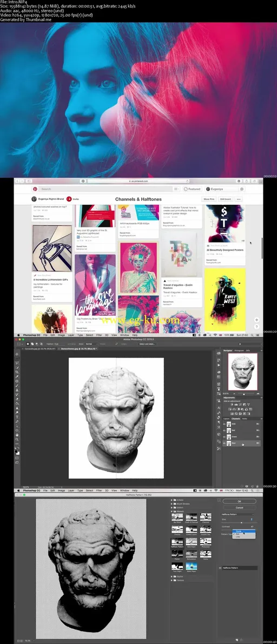This screenshot has height=644, width=277.
Task: Select the Blue channel row
Action: (x=242, y=443)
